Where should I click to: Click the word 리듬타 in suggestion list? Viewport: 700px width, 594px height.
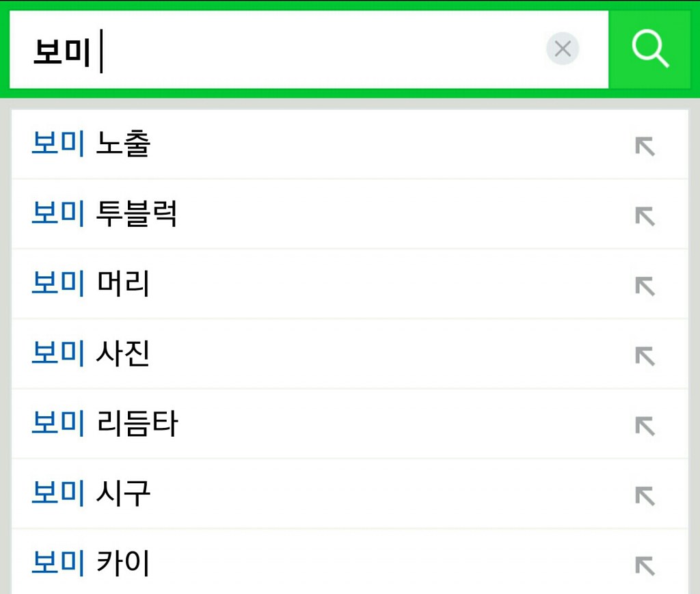[137, 424]
